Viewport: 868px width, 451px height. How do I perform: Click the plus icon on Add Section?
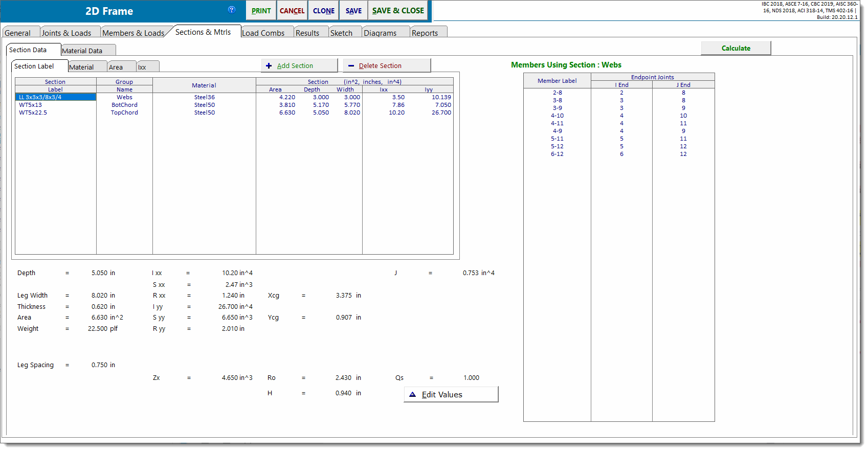coord(269,66)
